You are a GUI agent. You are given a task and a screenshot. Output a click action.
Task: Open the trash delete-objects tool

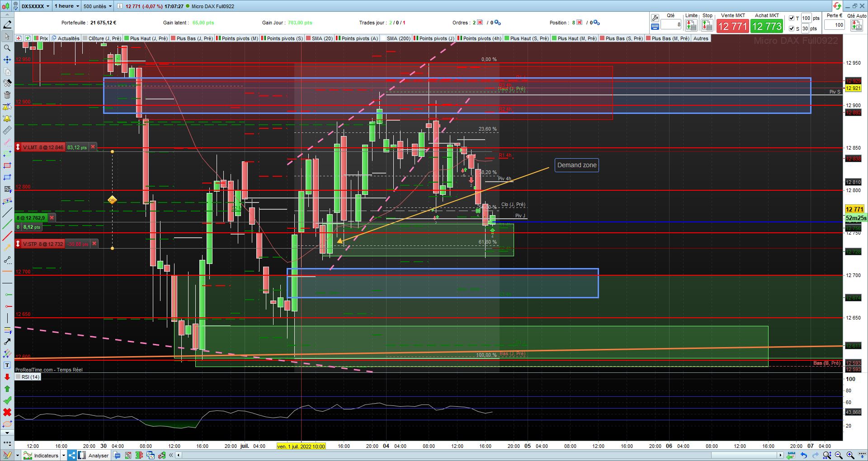pyautogui.click(x=7, y=95)
